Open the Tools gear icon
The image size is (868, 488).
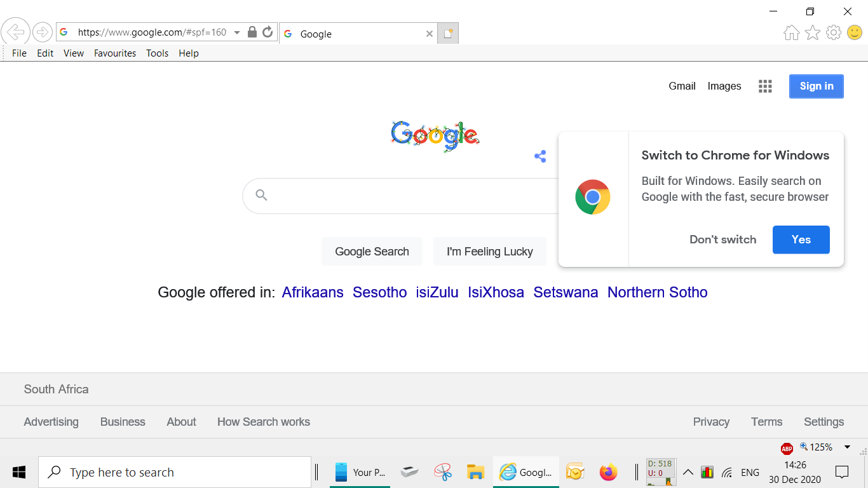coord(834,33)
